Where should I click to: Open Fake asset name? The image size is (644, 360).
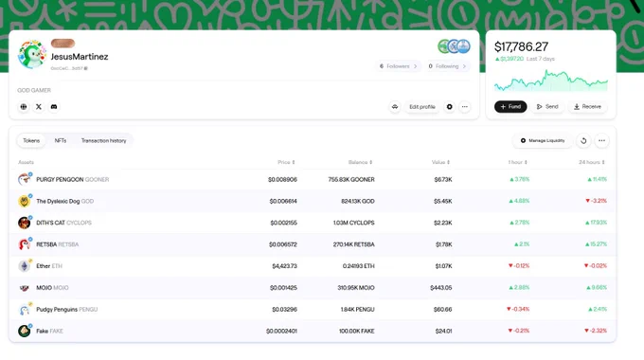point(42,331)
